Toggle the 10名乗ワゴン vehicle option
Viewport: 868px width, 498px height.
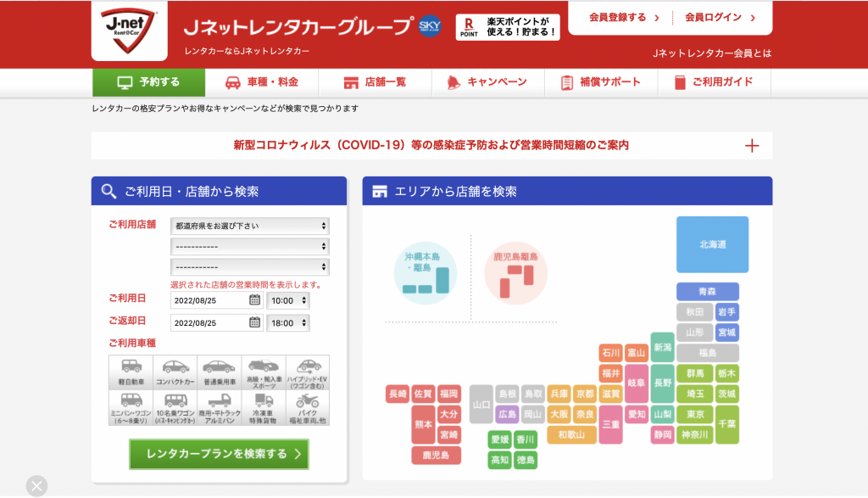[175, 408]
